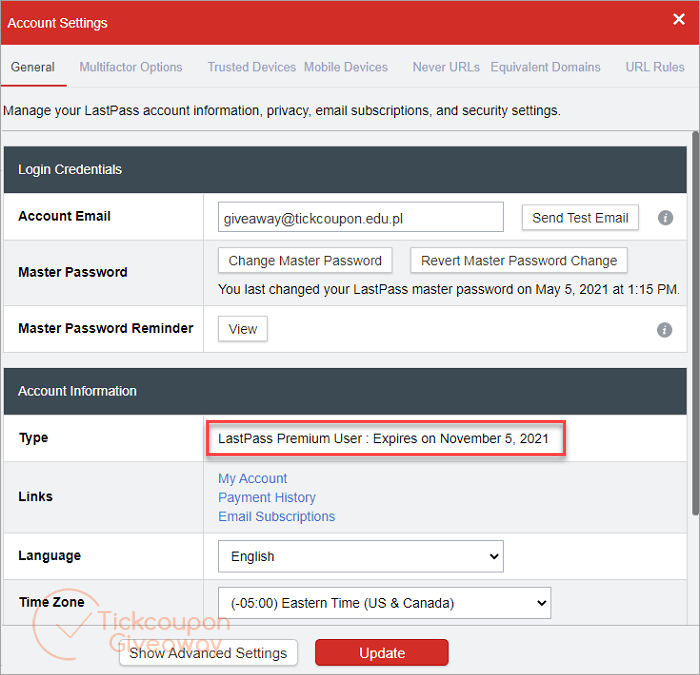The width and height of the screenshot is (700, 675).
Task: Select the Never URLs tab
Action: 446,67
